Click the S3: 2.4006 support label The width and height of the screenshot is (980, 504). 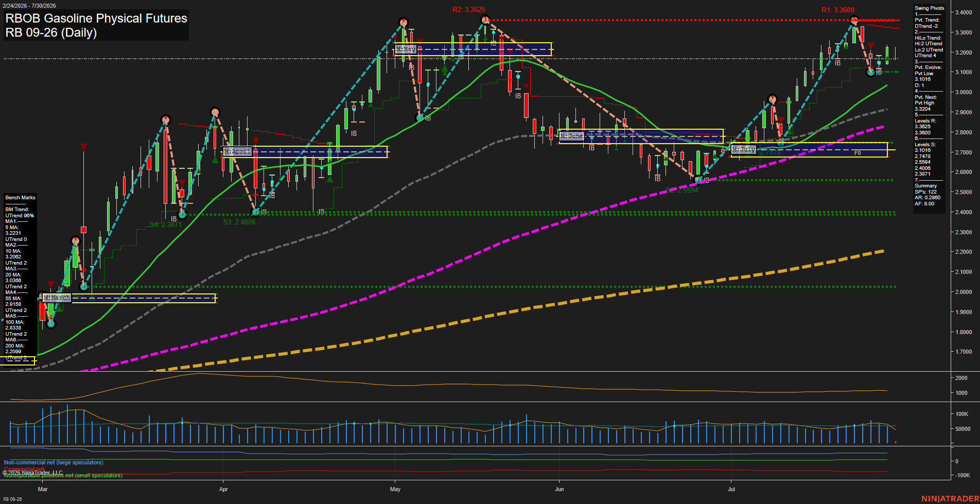(x=239, y=222)
